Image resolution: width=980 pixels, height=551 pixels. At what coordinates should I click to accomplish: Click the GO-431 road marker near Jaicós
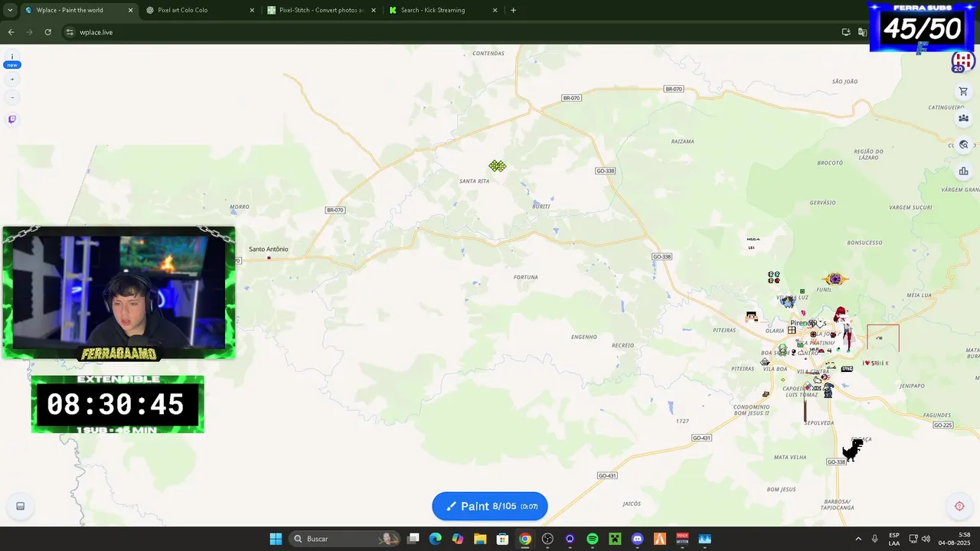pos(606,476)
